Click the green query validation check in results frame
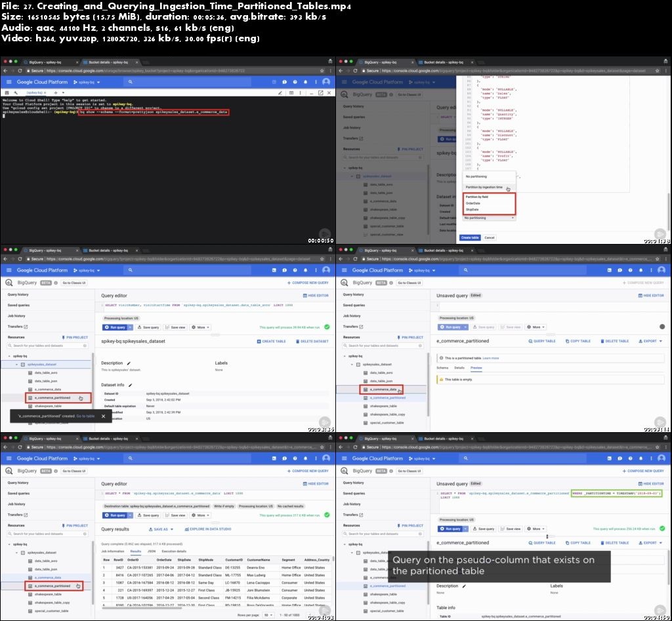The height and width of the screenshot is (621, 672). [x=327, y=515]
